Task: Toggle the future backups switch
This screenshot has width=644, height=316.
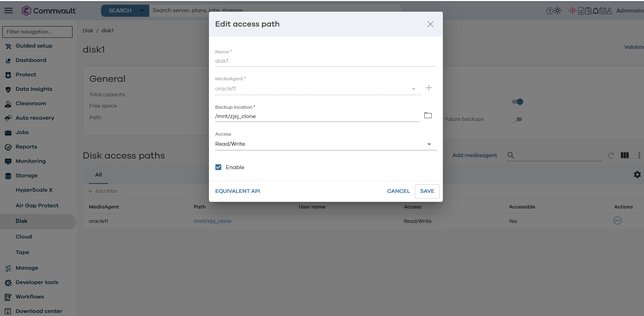Action: pyautogui.click(x=517, y=119)
